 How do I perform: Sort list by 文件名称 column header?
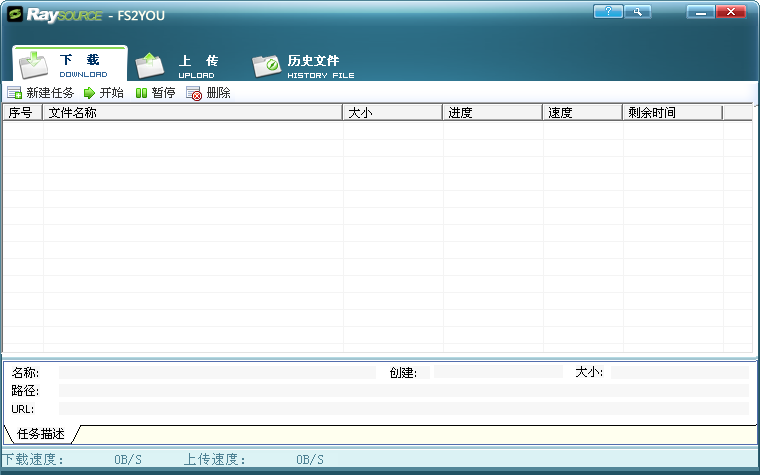(x=192, y=113)
